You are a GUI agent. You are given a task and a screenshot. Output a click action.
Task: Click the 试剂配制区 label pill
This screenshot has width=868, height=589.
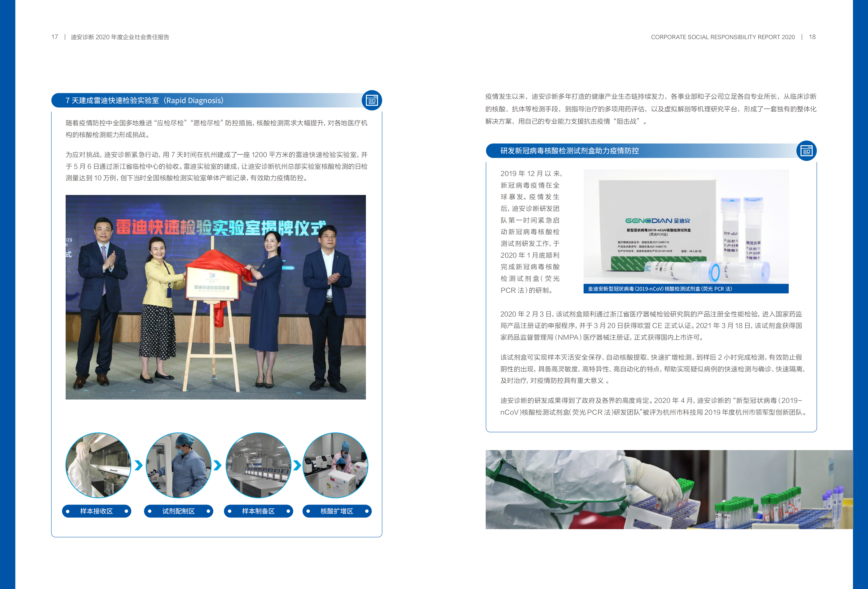coord(178,511)
